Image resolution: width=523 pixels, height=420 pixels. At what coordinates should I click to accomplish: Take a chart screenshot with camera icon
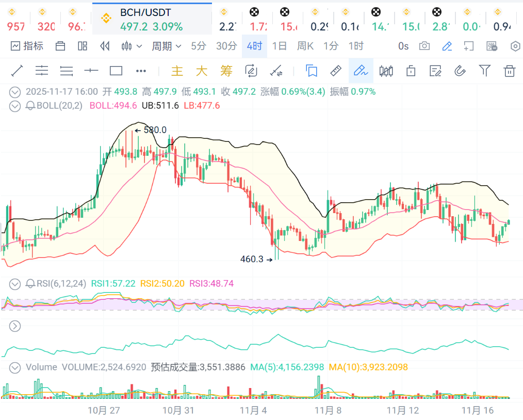(424, 46)
